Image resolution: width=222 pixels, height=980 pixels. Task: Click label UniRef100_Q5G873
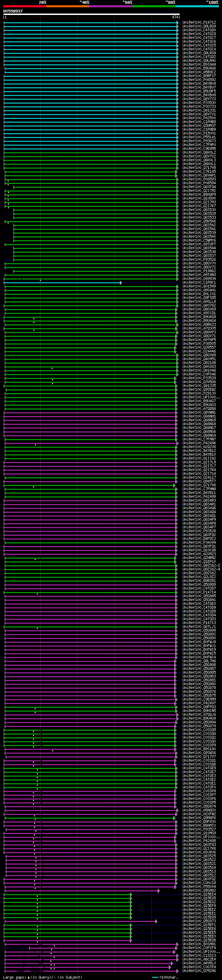[x=199, y=921]
